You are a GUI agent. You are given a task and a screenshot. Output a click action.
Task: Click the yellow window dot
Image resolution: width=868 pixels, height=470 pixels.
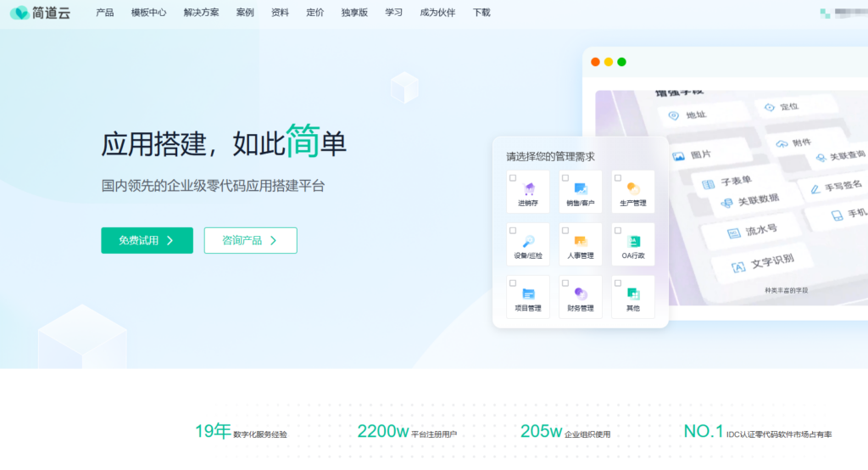tap(609, 62)
